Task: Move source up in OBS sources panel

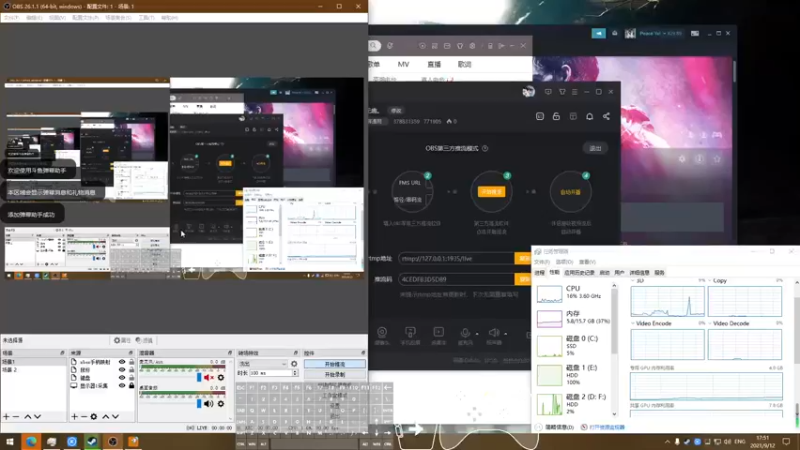Action: click(x=106, y=417)
